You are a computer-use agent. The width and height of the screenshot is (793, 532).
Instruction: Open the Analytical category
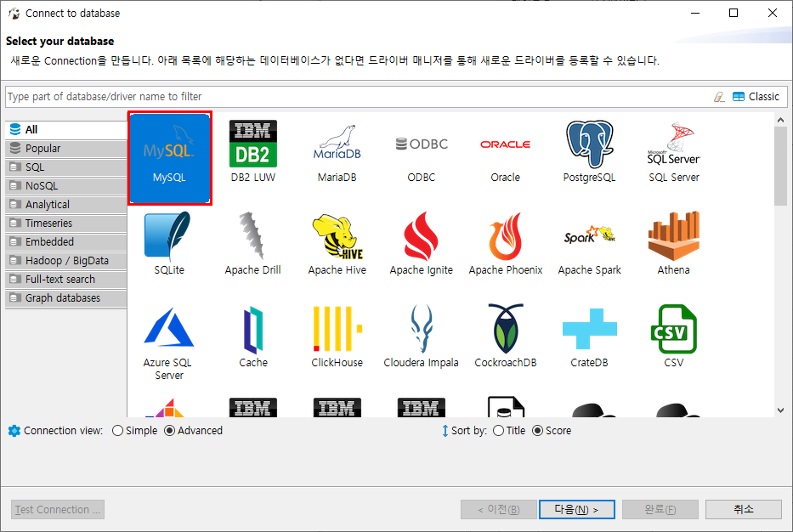66,204
